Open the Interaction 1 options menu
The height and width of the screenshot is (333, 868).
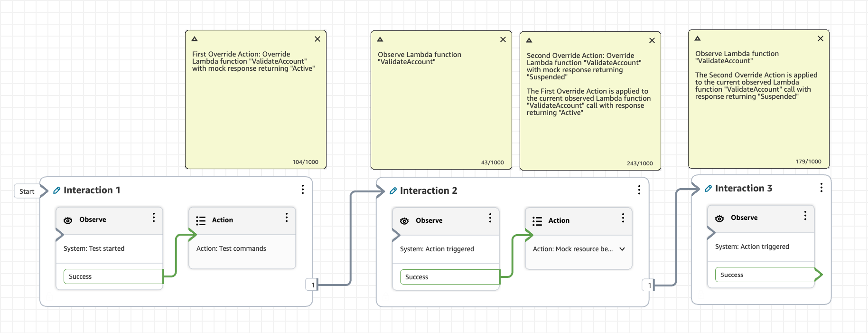(303, 190)
